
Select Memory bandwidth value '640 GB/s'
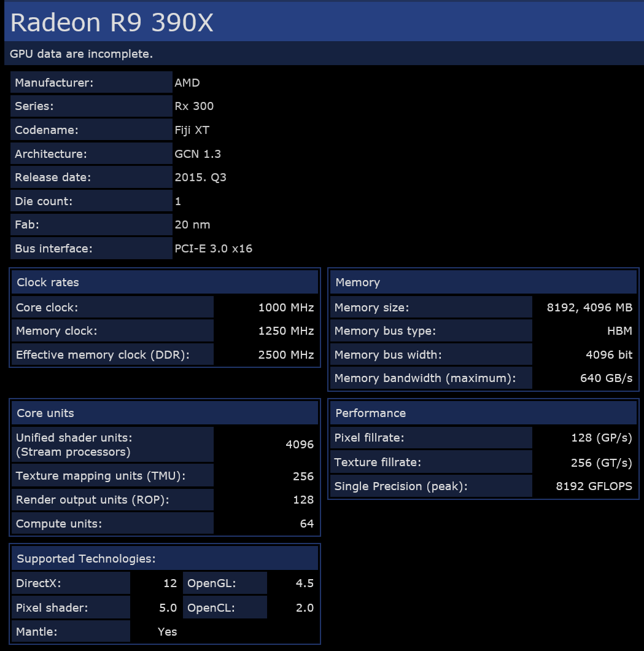[x=606, y=379]
